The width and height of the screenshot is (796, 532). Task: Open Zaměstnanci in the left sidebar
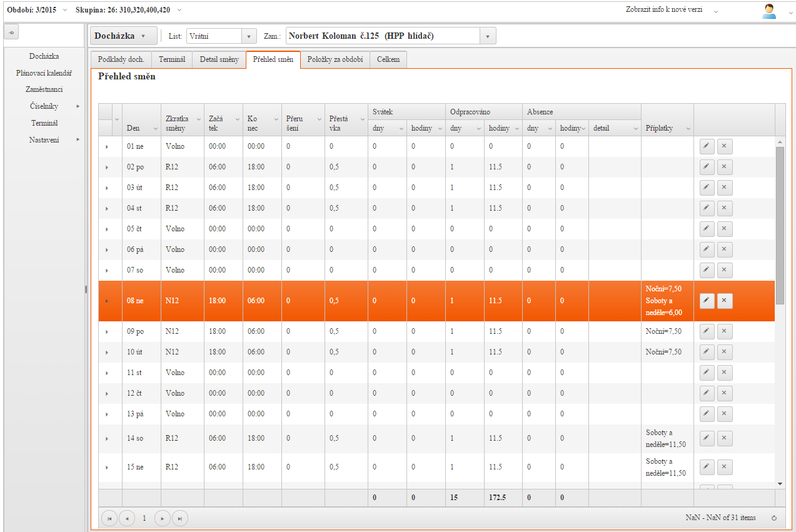(44, 89)
